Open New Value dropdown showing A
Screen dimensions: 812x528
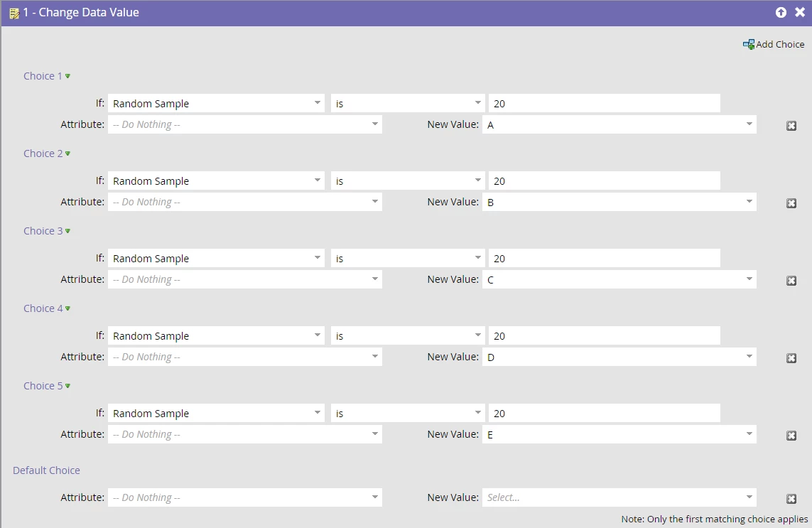[619, 124]
